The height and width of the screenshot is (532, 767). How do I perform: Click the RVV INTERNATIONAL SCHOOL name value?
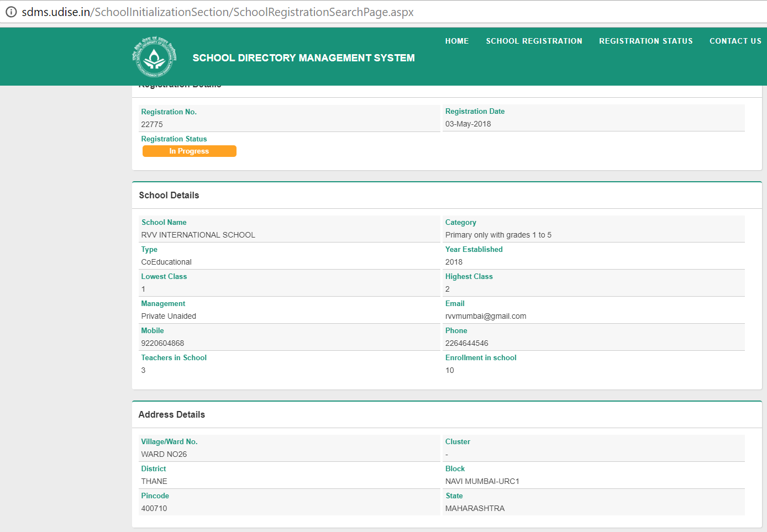[x=198, y=235]
